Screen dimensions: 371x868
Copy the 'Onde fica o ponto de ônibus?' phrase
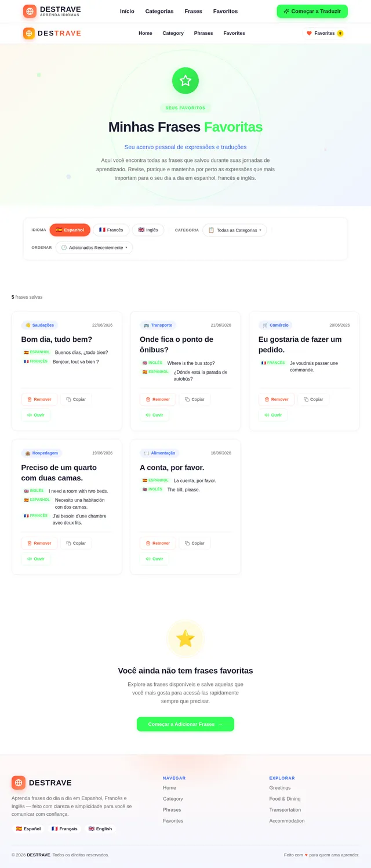click(x=195, y=399)
